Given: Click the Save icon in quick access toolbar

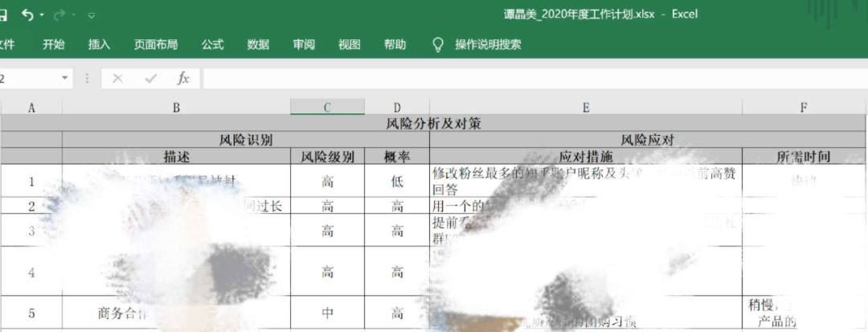Looking at the screenshot, I should tap(2, 15).
